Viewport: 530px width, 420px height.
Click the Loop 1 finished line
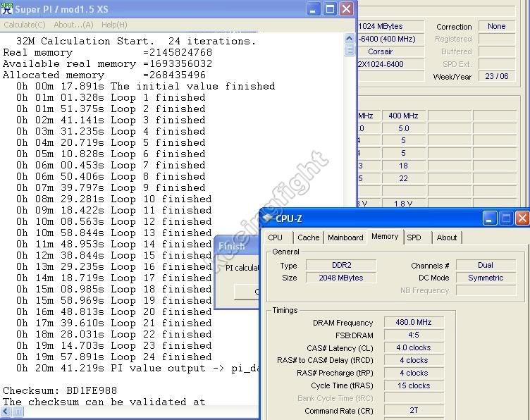111,98
